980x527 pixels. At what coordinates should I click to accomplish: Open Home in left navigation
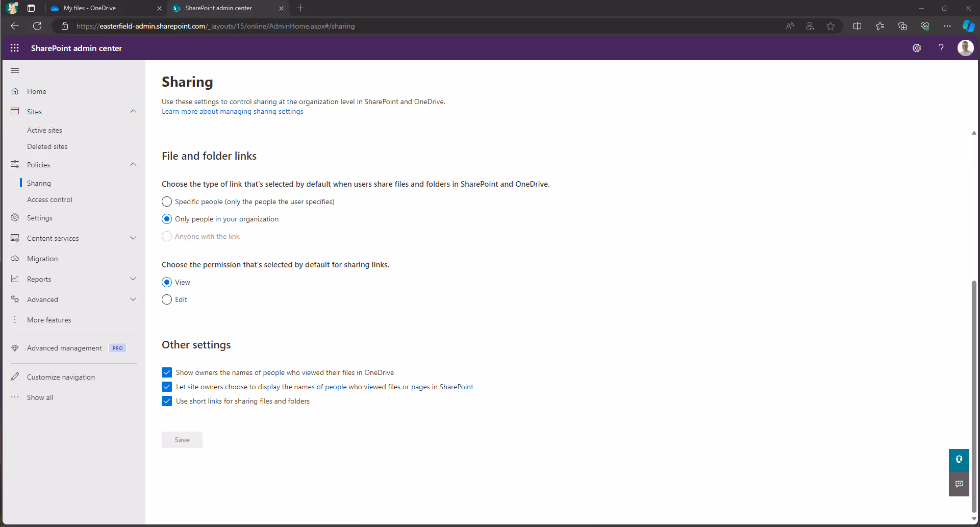(37, 91)
